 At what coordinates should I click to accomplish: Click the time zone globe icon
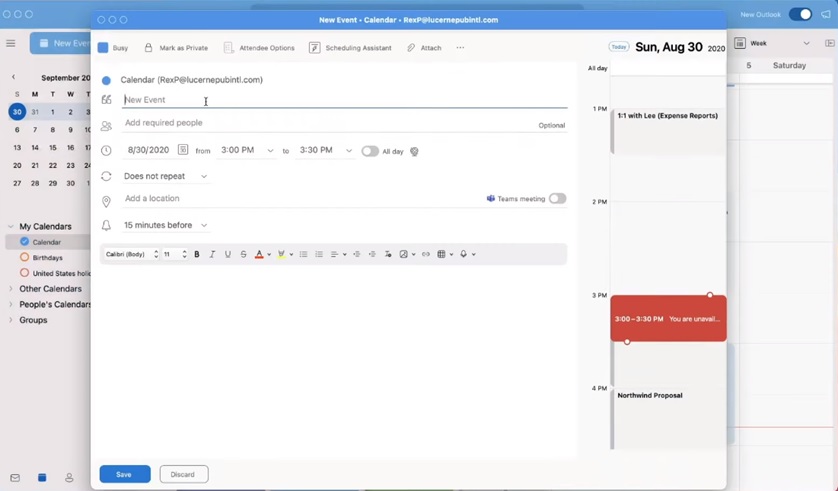414,152
